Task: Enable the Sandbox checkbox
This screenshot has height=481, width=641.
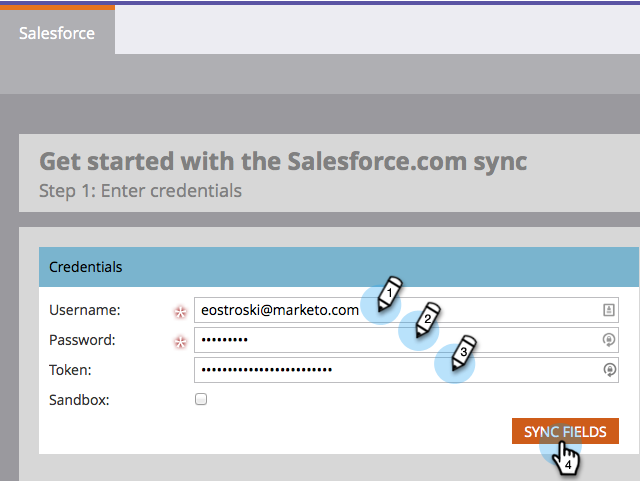Action: 201,399
